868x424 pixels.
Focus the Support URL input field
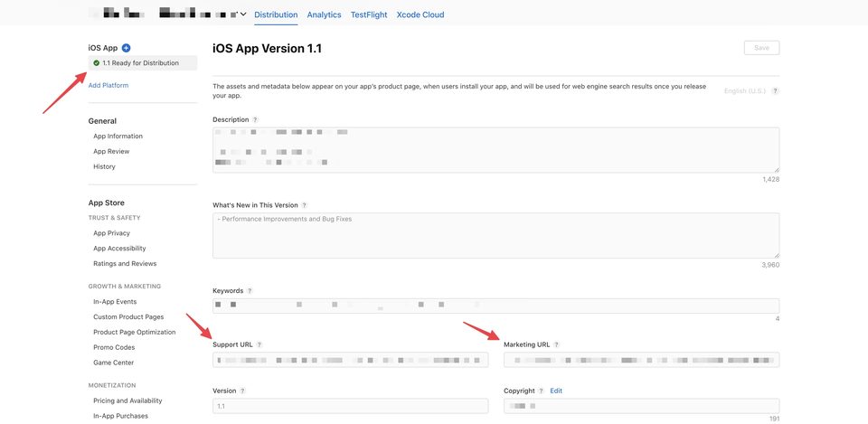point(351,360)
